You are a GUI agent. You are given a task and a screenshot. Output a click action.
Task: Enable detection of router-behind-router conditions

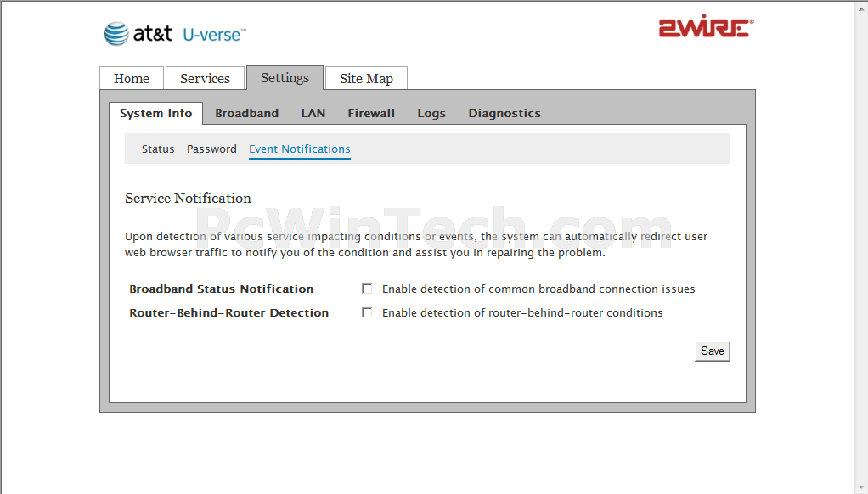click(x=366, y=312)
